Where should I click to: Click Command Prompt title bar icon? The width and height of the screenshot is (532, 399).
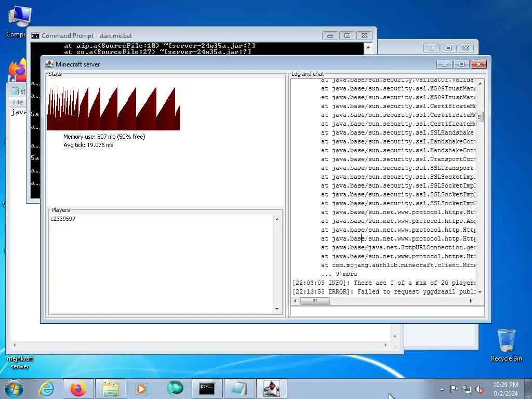point(35,36)
